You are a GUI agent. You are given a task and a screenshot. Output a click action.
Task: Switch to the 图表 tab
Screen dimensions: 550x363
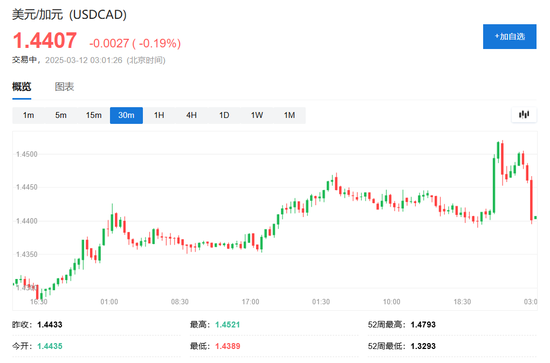(64, 87)
